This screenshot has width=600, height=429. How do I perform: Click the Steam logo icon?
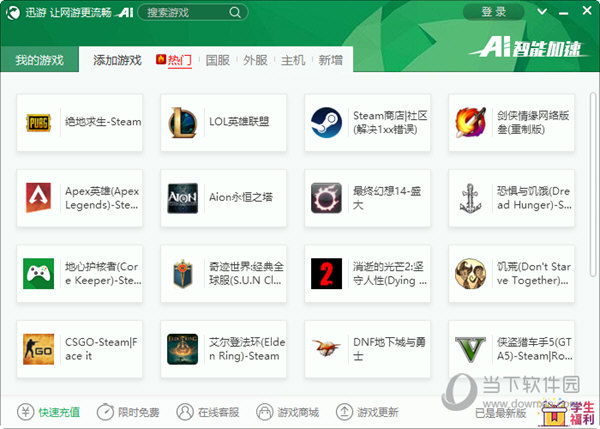pyautogui.click(x=326, y=122)
